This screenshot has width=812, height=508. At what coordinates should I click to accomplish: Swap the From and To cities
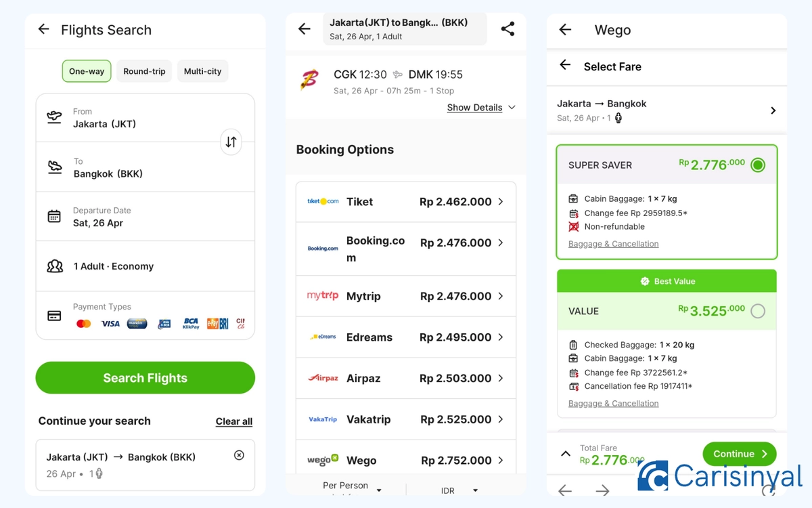pyautogui.click(x=231, y=142)
